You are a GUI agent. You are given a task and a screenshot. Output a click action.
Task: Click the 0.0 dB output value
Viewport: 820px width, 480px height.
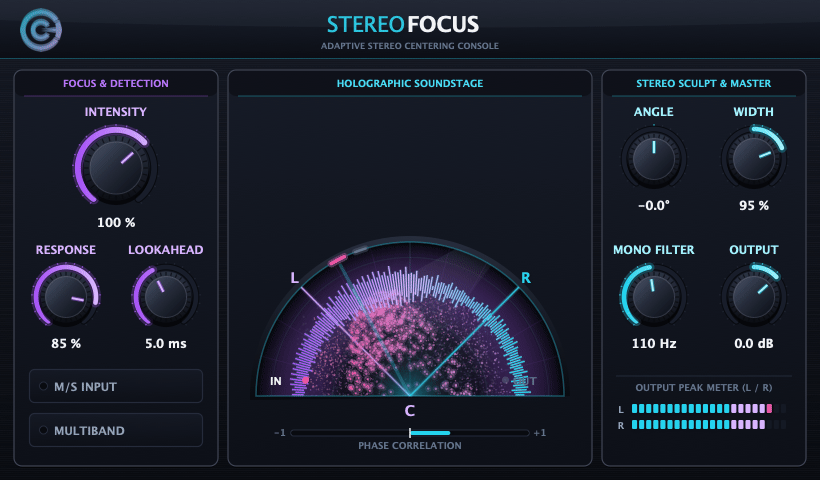(754, 344)
